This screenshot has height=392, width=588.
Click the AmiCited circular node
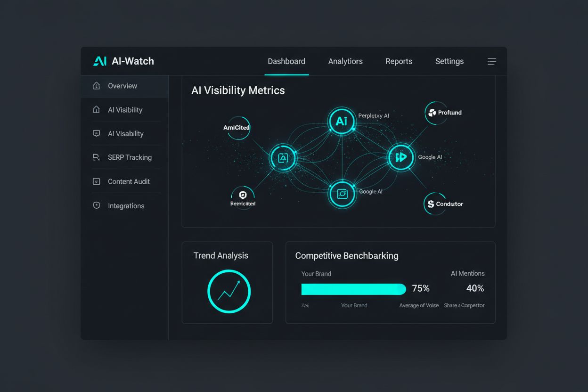click(237, 128)
